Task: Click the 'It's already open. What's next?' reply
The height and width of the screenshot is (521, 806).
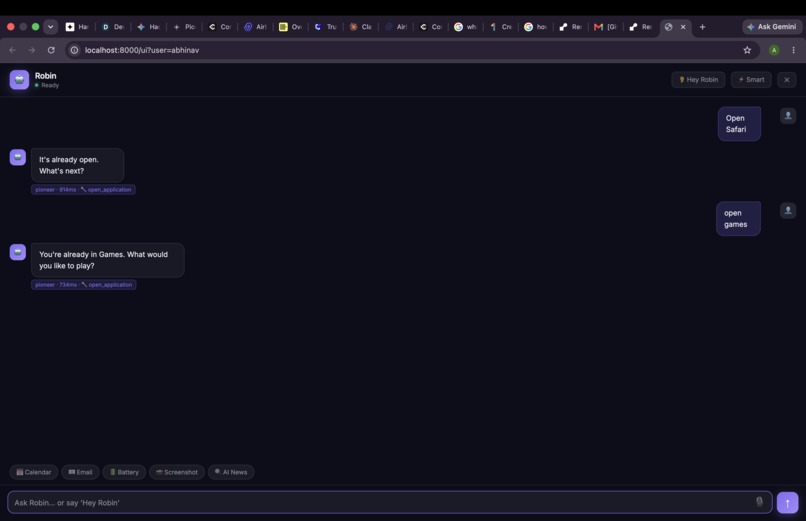Action: coord(77,165)
